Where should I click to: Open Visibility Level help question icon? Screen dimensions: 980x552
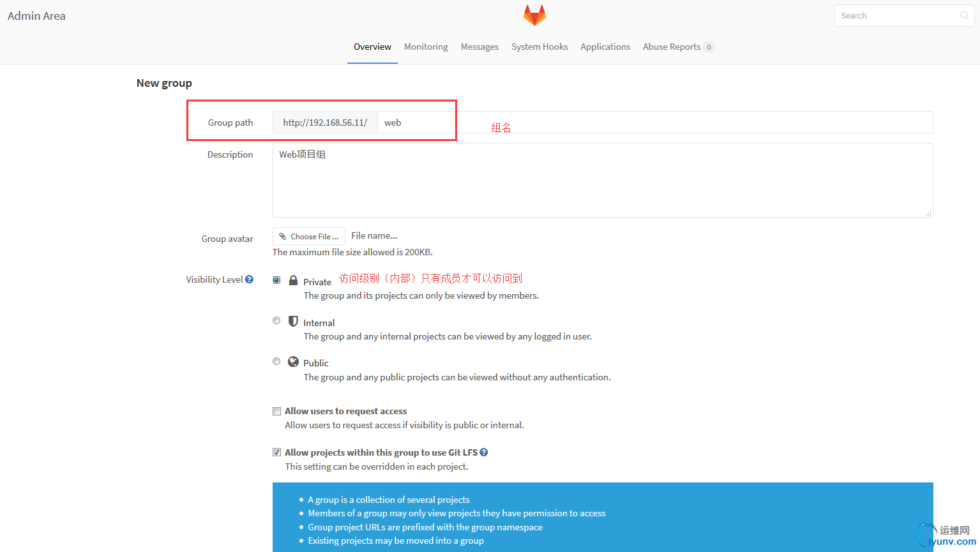249,280
